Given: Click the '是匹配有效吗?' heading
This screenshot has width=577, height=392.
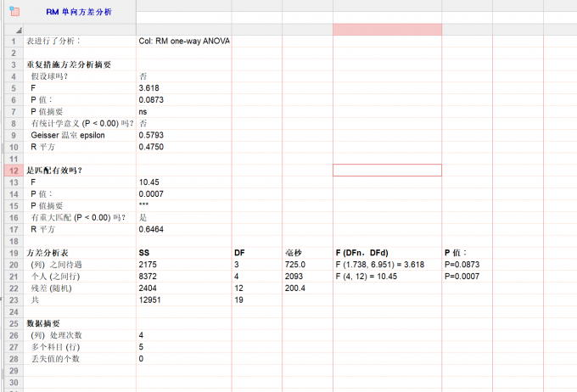Looking at the screenshot, I should [54, 171].
